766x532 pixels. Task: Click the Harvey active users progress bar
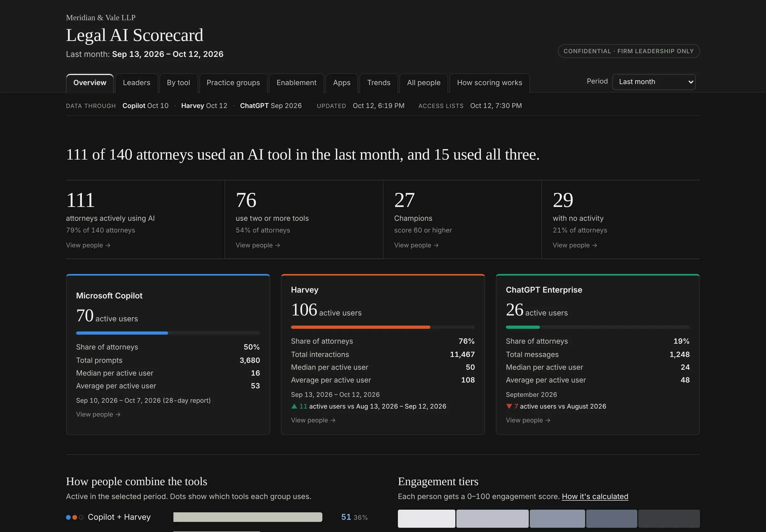point(383,327)
